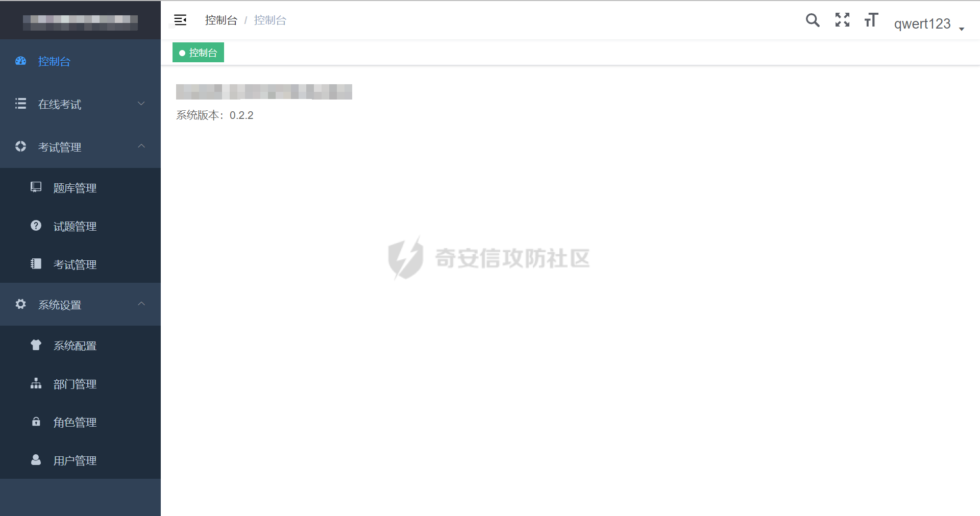The height and width of the screenshot is (516, 980).
Task: Click the first 控制台 breadcrumb link
Action: tap(221, 20)
